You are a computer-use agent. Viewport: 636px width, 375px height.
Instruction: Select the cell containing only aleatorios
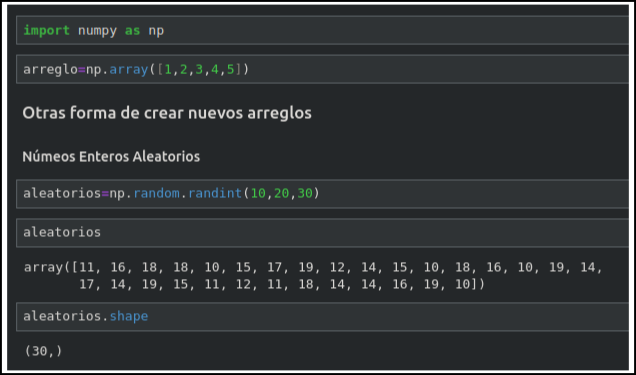[322, 232]
